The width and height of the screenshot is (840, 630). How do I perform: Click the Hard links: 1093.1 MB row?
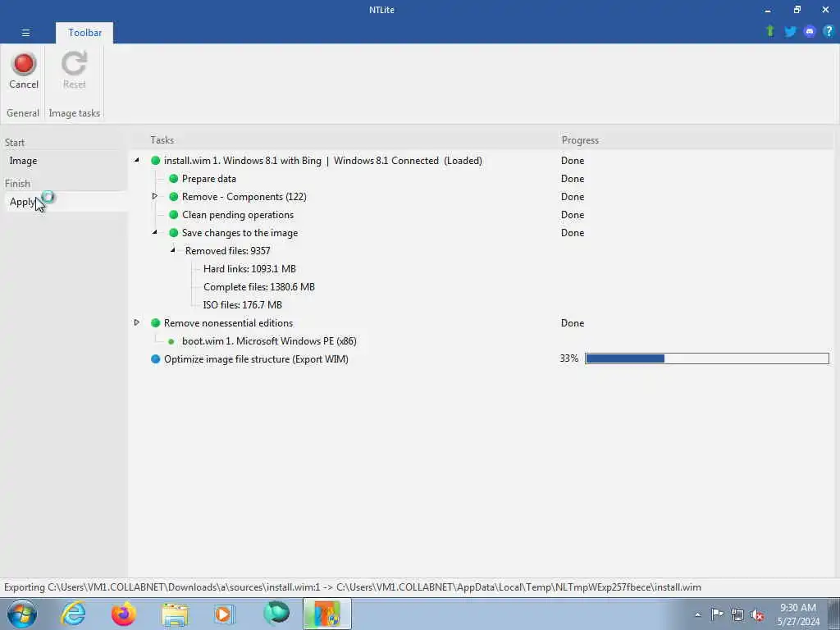tap(249, 269)
